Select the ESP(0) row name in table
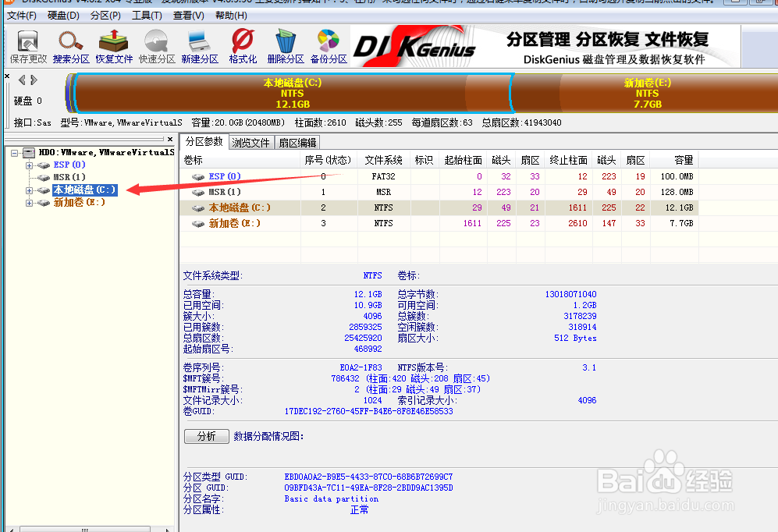Screen dimensions: 778x532 225,176
